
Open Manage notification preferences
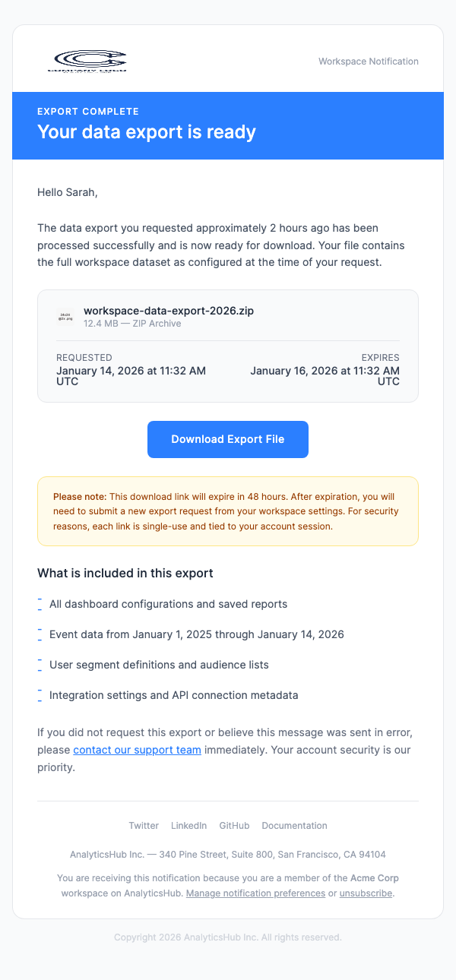pos(255,893)
